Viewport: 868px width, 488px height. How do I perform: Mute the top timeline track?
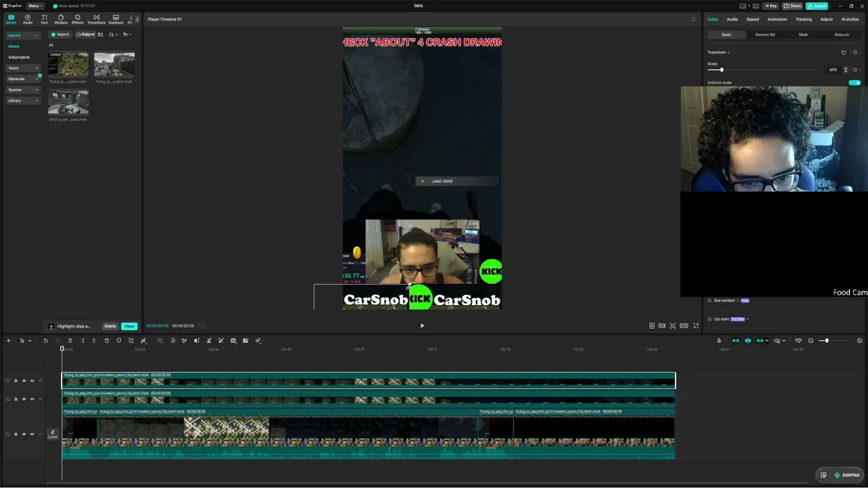[x=32, y=381]
